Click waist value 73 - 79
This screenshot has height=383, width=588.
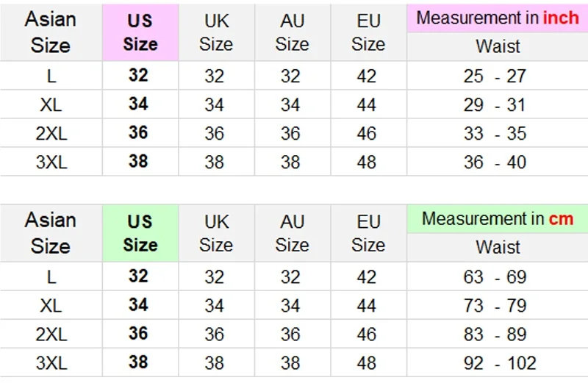click(x=495, y=305)
